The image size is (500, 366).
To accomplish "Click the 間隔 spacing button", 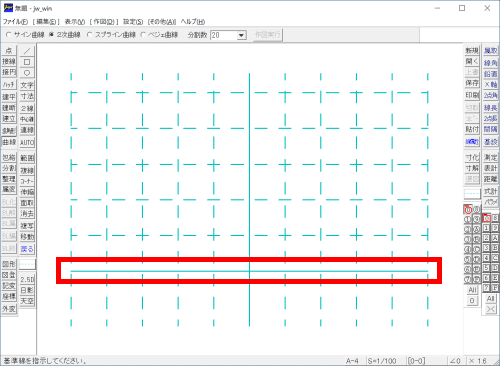I will [x=490, y=129].
